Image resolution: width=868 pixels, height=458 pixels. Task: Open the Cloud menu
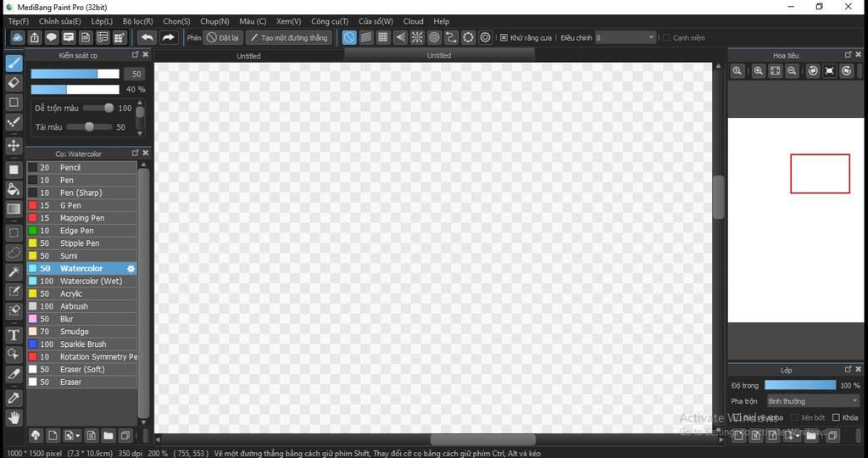(413, 21)
